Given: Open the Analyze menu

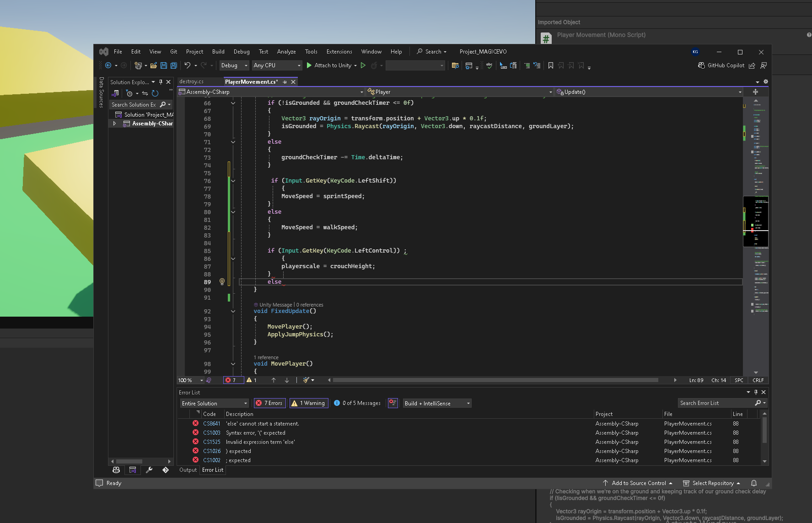Looking at the screenshot, I should point(286,52).
